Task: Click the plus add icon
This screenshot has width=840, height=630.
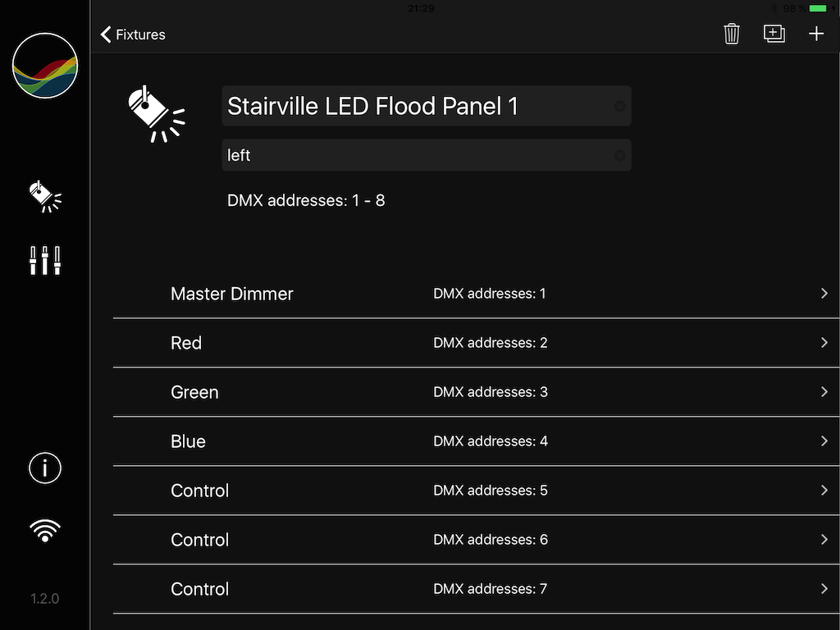Action: [x=816, y=34]
